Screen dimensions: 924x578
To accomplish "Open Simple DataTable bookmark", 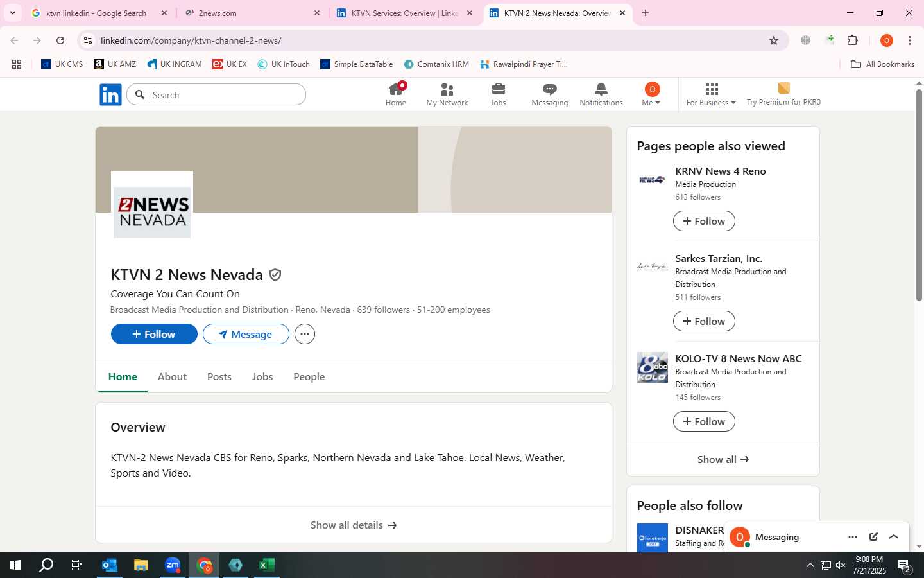I will (x=357, y=64).
